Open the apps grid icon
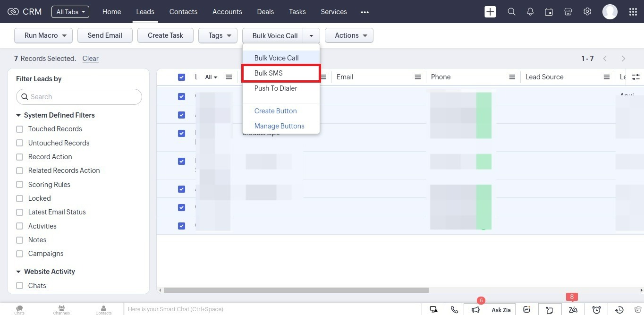Screen dimensions: 644x315 click(x=633, y=12)
